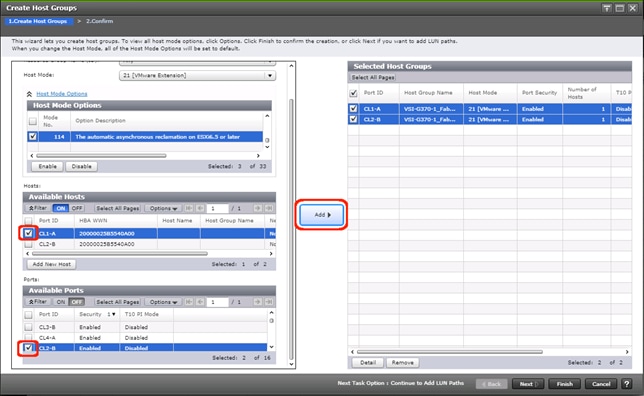Select step 2.Confirm tab

pos(99,21)
